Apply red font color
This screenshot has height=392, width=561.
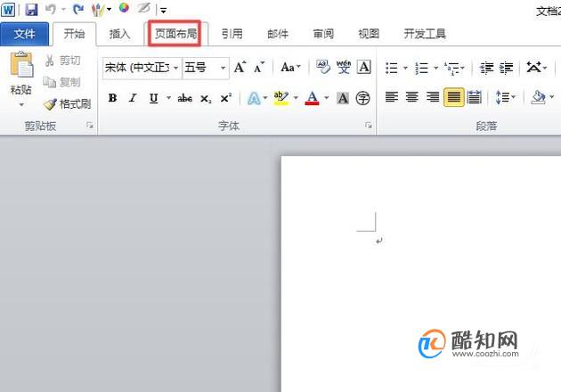312,98
